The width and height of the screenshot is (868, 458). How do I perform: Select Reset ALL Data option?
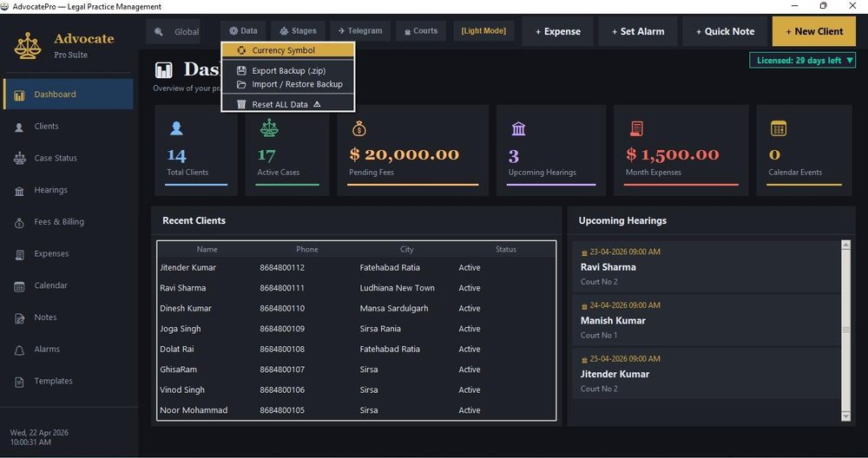tap(288, 104)
